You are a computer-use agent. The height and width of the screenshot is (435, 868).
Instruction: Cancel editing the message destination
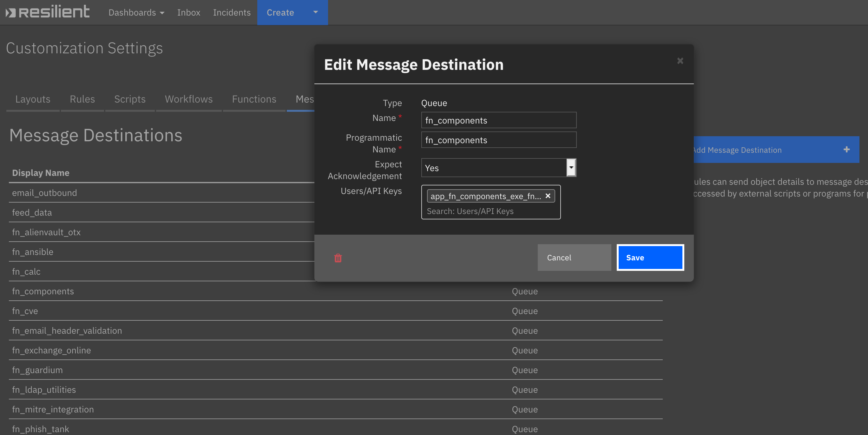[x=574, y=258]
